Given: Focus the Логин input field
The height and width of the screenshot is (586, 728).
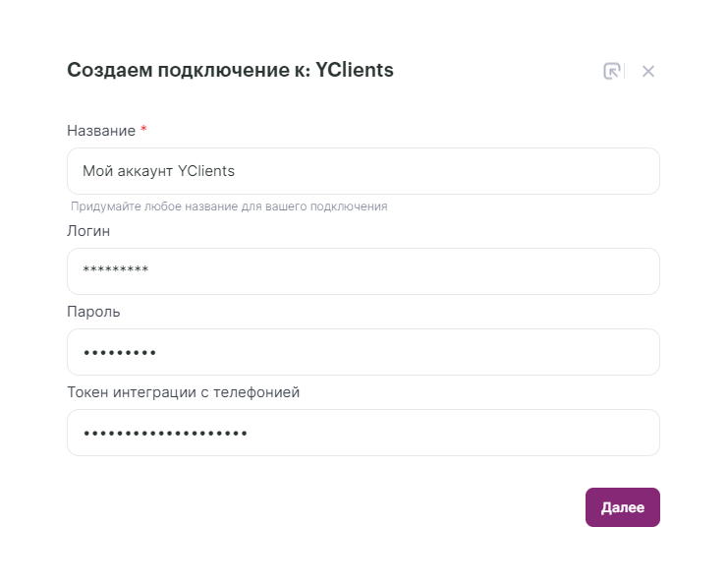Looking at the screenshot, I should tap(364, 271).
